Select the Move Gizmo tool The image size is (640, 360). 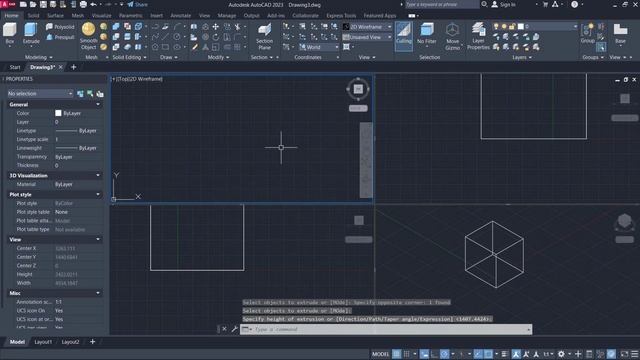[x=452, y=36]
